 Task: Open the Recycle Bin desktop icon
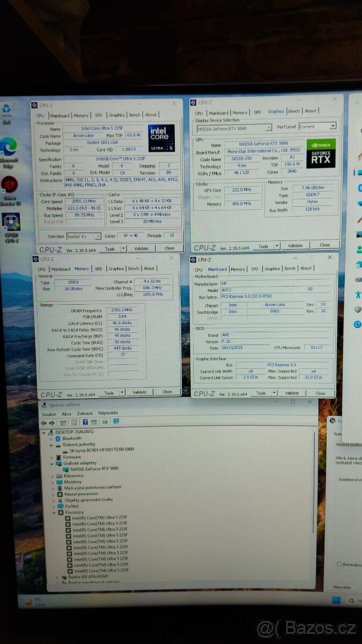tap(6, 111)
